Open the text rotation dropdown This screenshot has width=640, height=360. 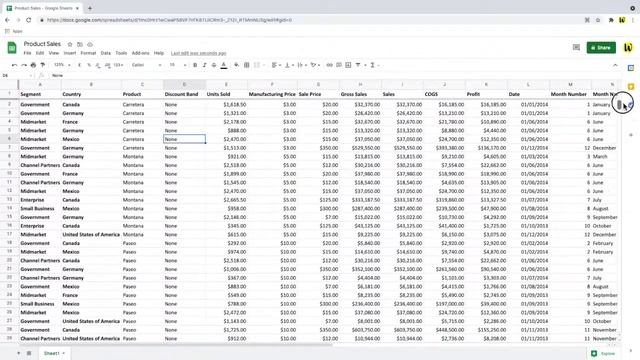[x=315, y=65]
